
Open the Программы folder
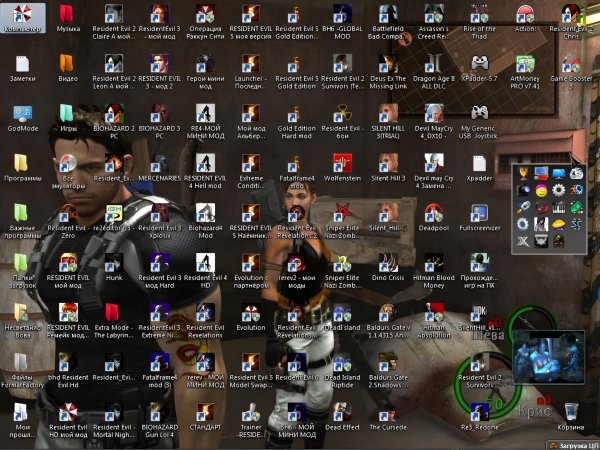pos(23,168)
